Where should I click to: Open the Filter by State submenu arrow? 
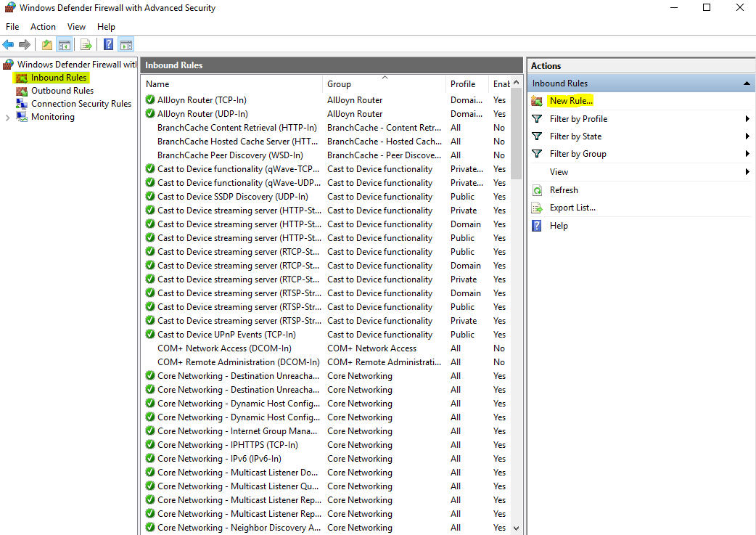coord(747,136)
